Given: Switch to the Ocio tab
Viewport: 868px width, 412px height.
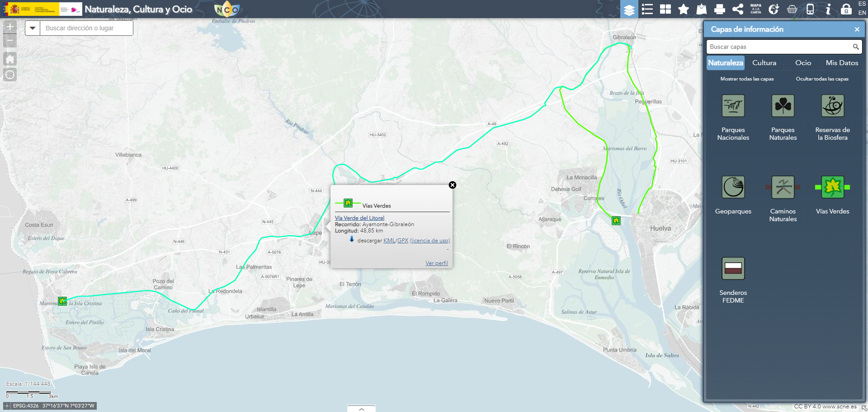Looking at the screenshot, I should pyautogui.click(x=803, y=63).
